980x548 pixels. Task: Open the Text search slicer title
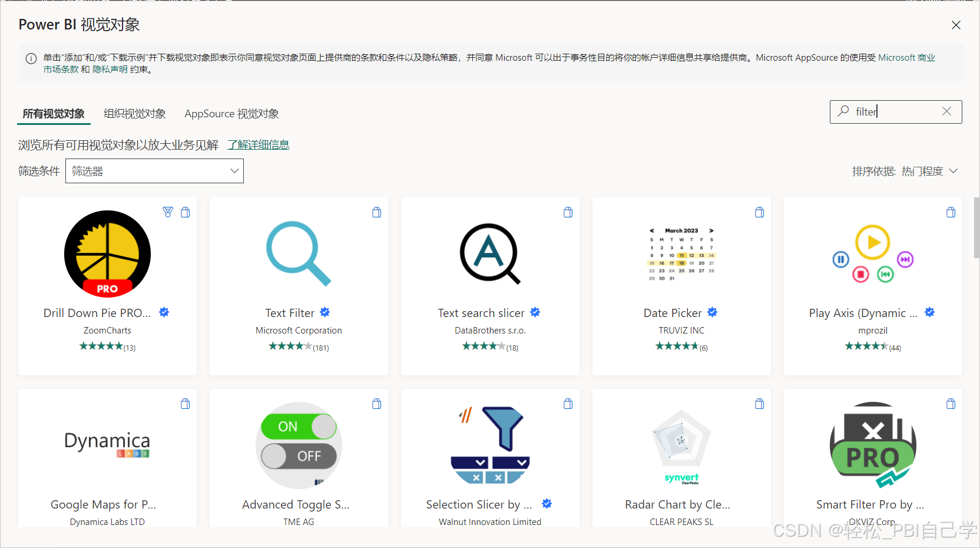[481, 313]
